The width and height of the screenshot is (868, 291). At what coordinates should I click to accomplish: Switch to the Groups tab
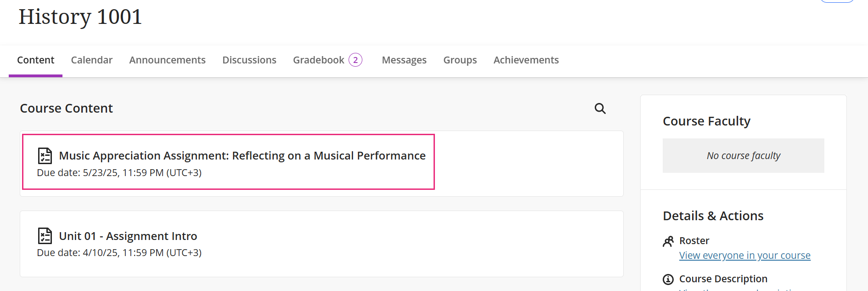pos(460,60)
